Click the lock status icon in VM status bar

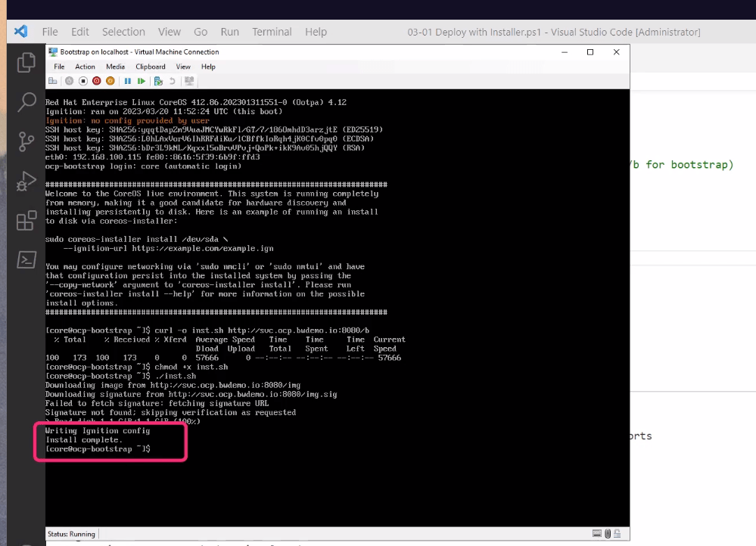[618, 533]
